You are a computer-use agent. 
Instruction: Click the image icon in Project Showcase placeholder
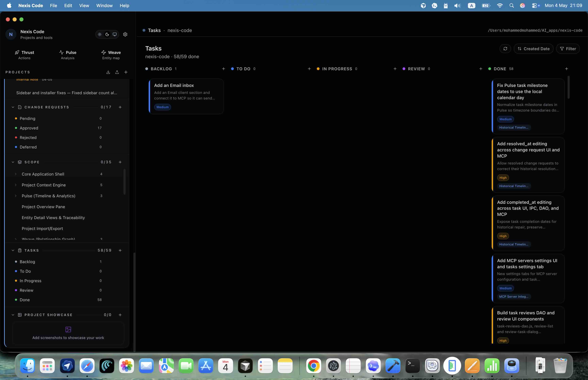[68, 329]
